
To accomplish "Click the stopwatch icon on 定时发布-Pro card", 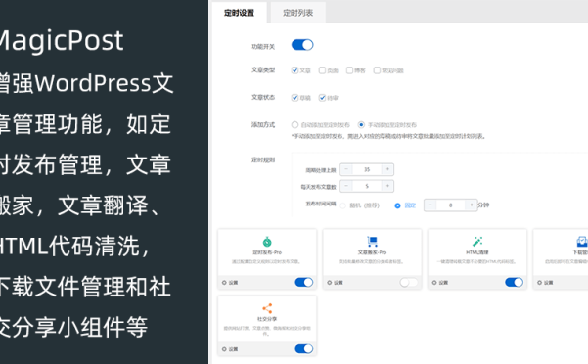I will pyautogui.click(x=267, y=242).
